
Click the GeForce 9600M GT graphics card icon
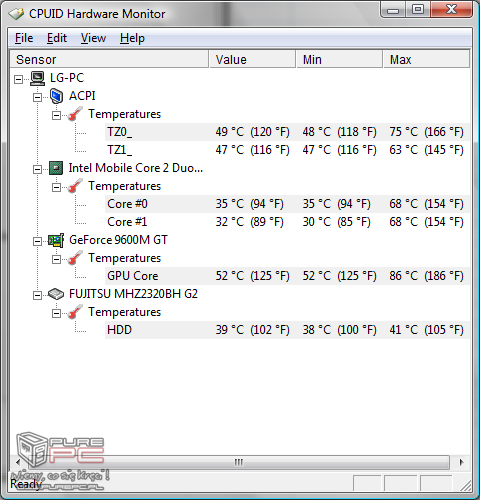pyautogui.click(x=56, y=240)
